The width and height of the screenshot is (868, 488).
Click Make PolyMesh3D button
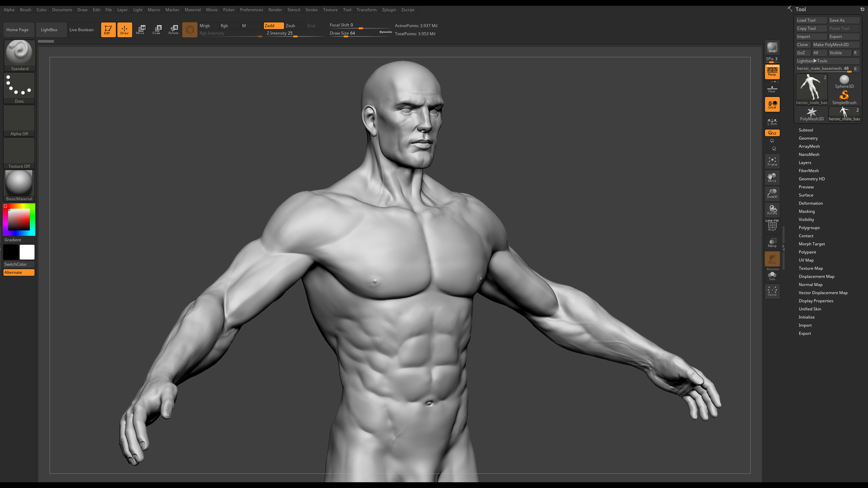point(836,45)
